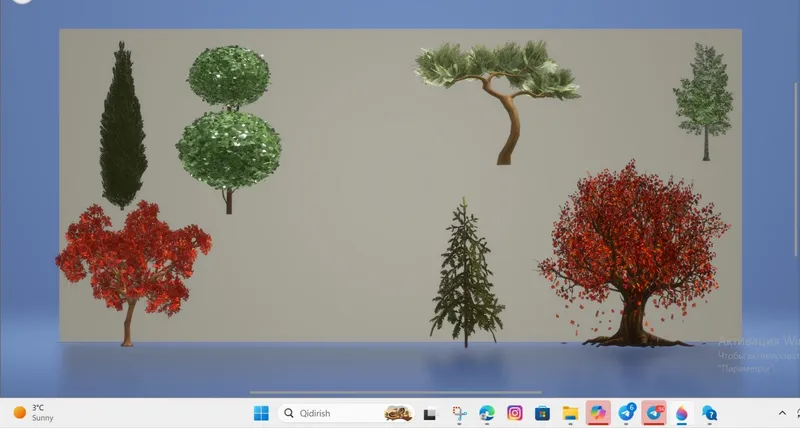Click the vertical scrollbar on right edge

795,169
